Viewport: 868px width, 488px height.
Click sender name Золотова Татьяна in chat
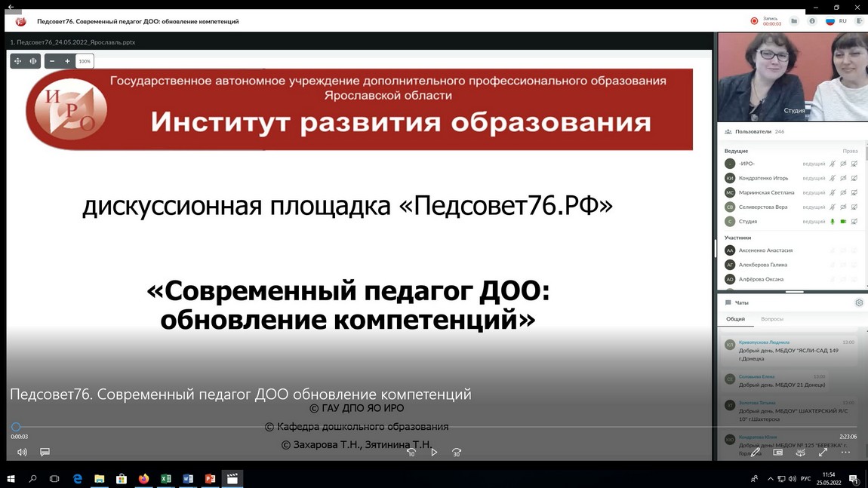coord(757,403)
